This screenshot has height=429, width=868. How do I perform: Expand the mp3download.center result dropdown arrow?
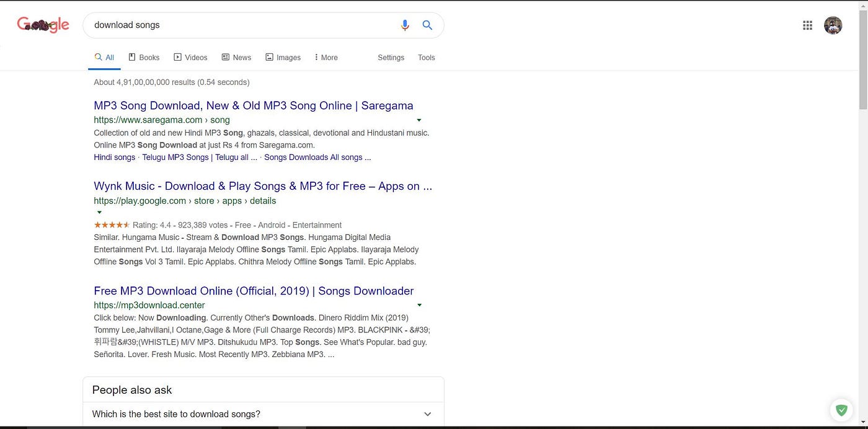[x=420, y=305]
